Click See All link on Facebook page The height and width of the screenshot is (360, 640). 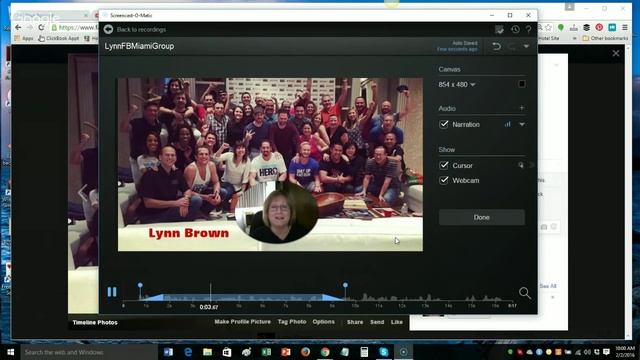[x=548, y=286]
